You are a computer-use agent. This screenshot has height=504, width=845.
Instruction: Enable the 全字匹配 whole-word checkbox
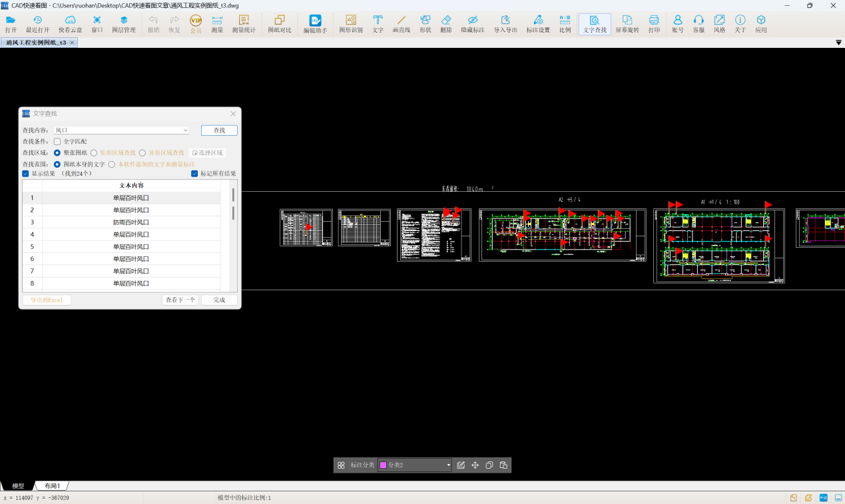[57, 142]
